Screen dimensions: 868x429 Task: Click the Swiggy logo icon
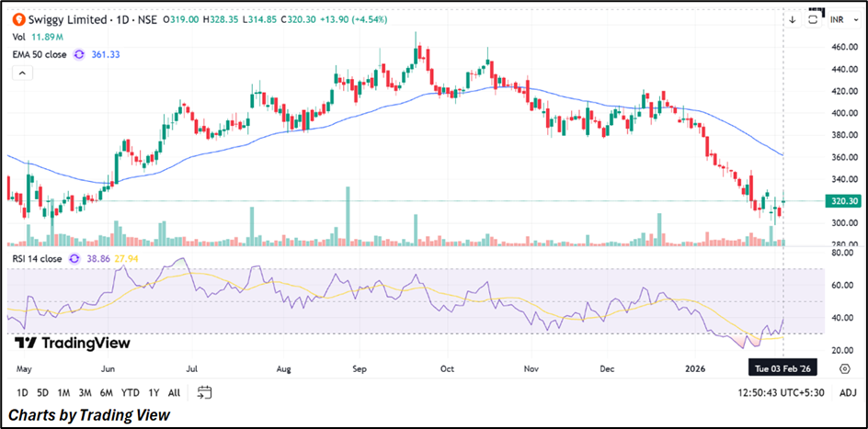pyautogui.click(x=17, y=18)
